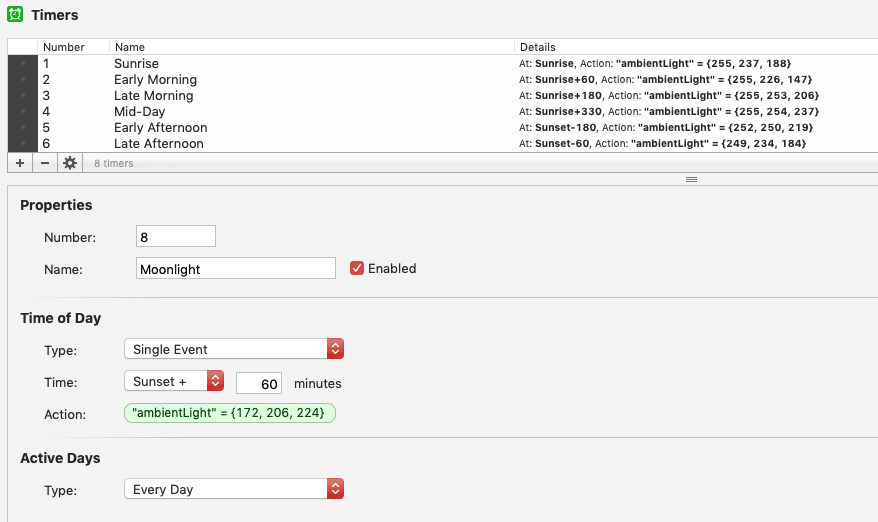The image size is (878, 522).
Task: Click the minutes offset field
Action: 259,383
